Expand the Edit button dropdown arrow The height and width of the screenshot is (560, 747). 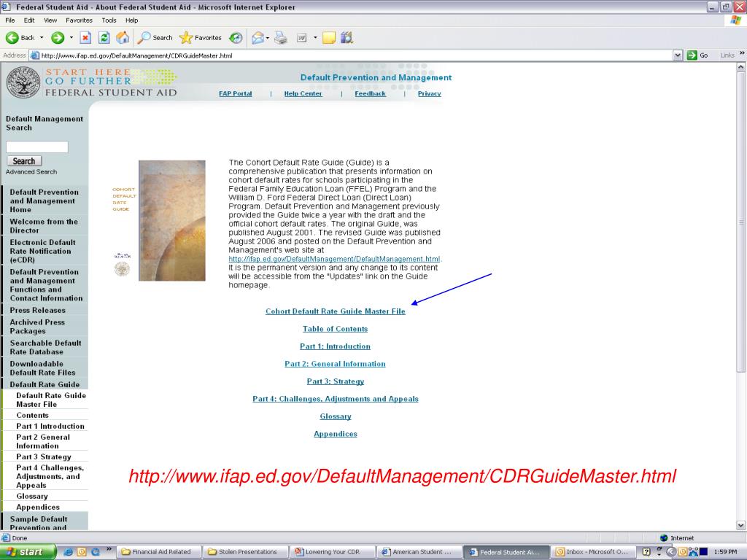pos(315,38)
